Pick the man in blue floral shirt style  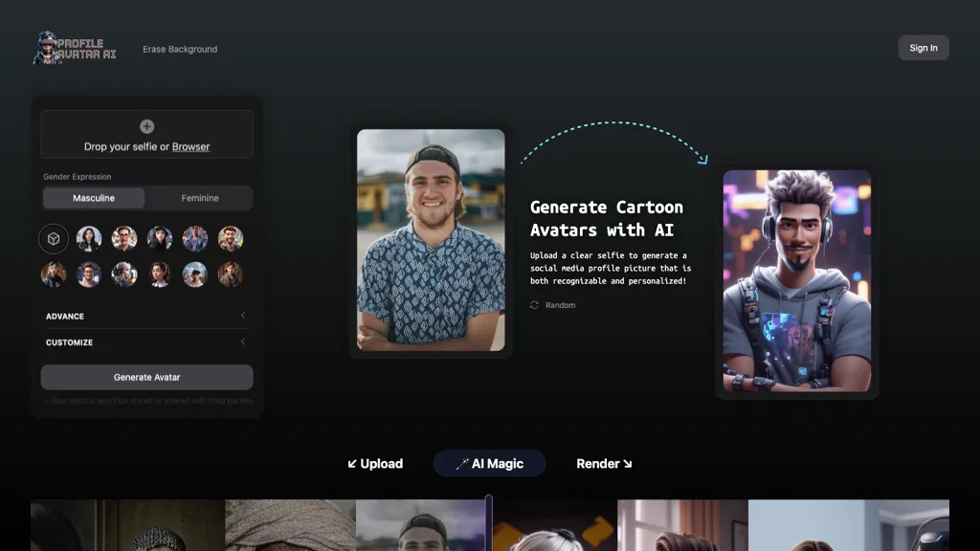click(195, 238)
